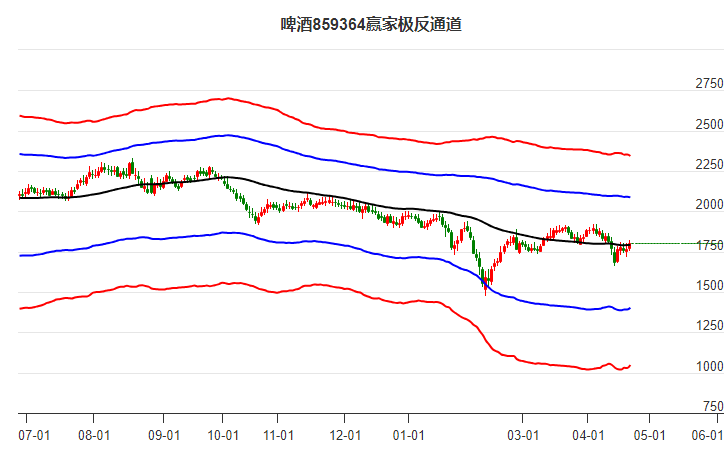Select the 2250 price axis label
Screen dimensions: 726x450
(x=709, y=165)
